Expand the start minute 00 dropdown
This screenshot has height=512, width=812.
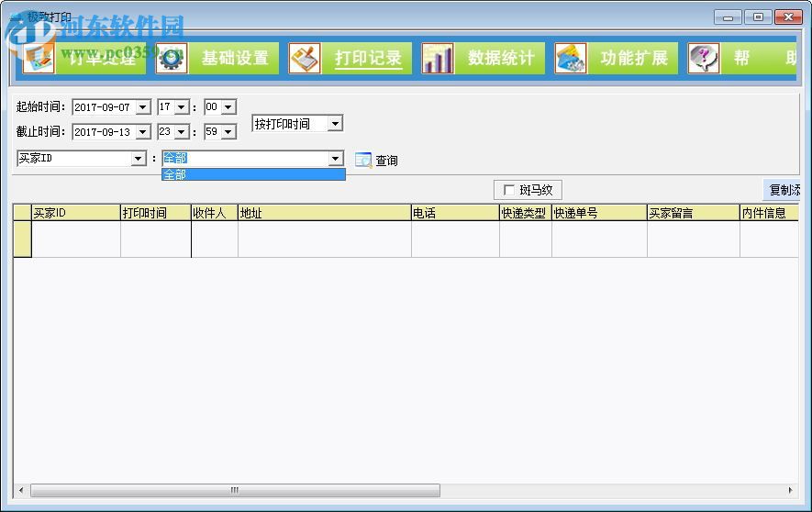point(228,107)
